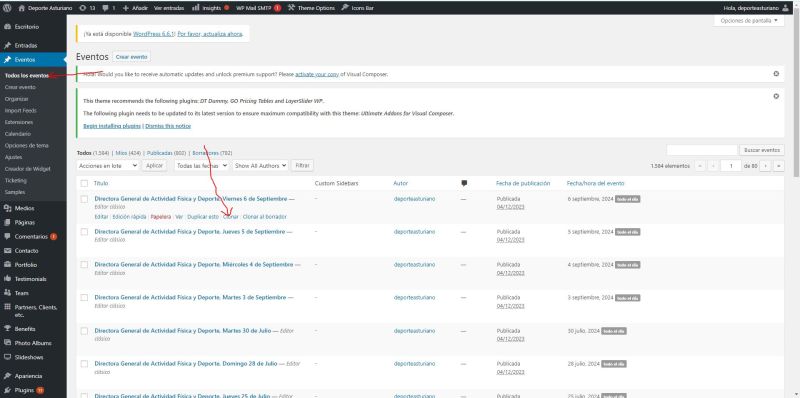Open the Acciones en lote dropdown
The image size is (800, 398).
pos(108,166)
